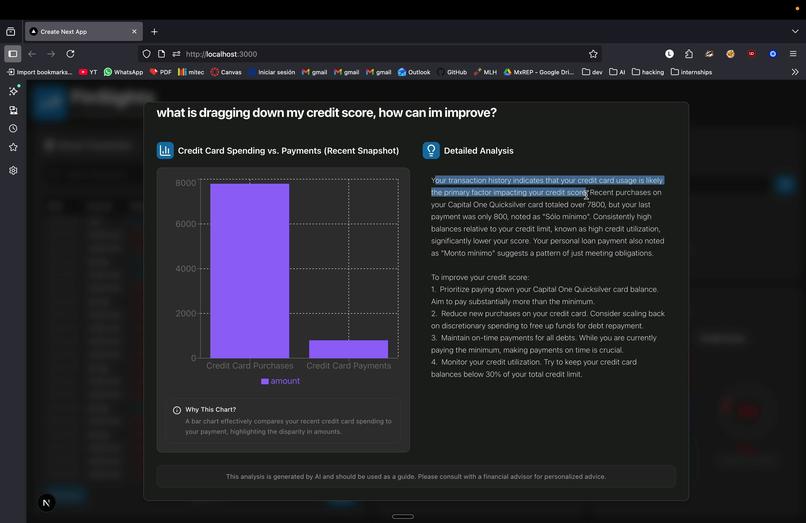Open Firefox View icon left of the tab
This screenshot has height=523, width=806.
point(10,32)
